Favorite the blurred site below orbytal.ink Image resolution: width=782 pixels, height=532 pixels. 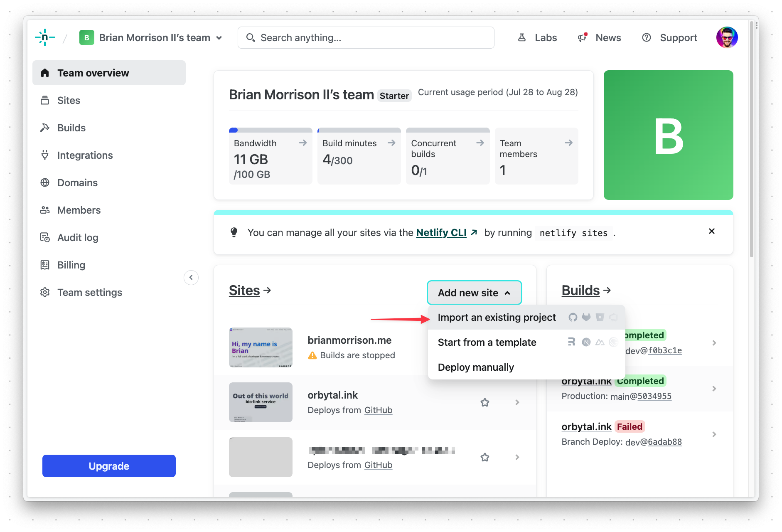[484, 457]
